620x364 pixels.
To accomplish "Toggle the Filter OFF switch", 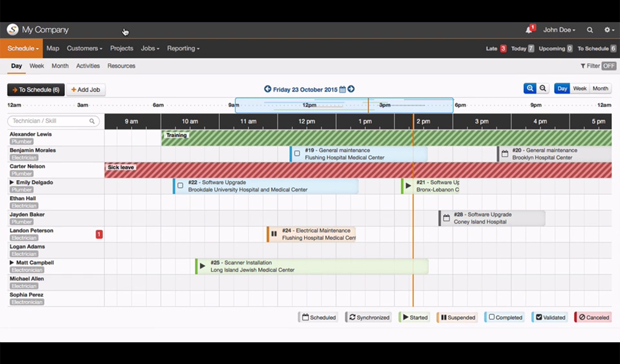I will coord(608,66).
